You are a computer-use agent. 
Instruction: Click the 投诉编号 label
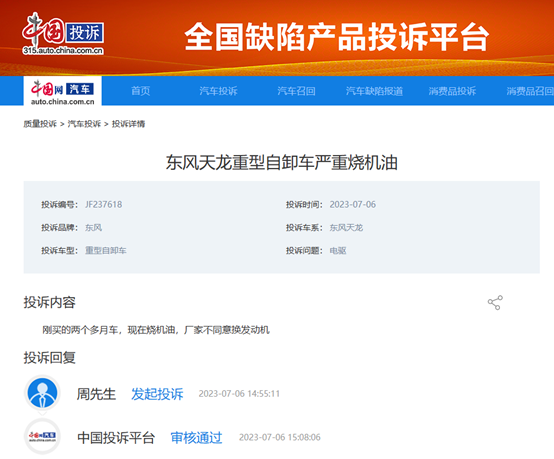coord(59,205)
